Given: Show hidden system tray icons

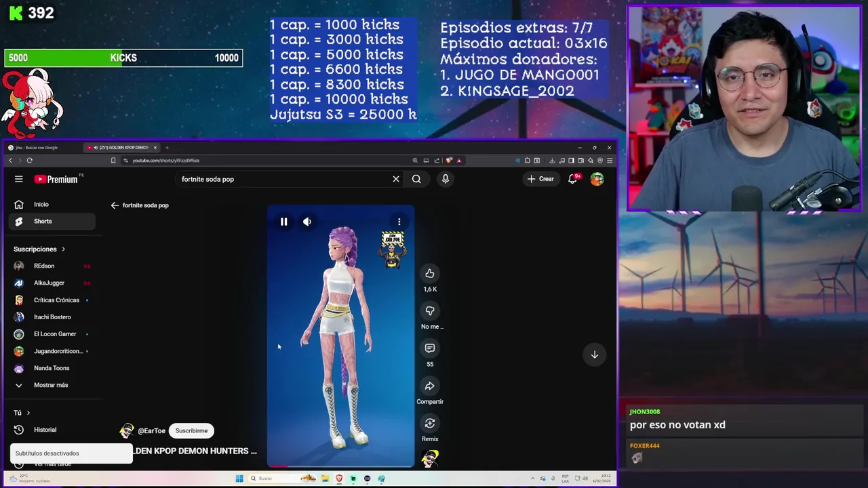Looking at the screenshot, I should point(532,479).
